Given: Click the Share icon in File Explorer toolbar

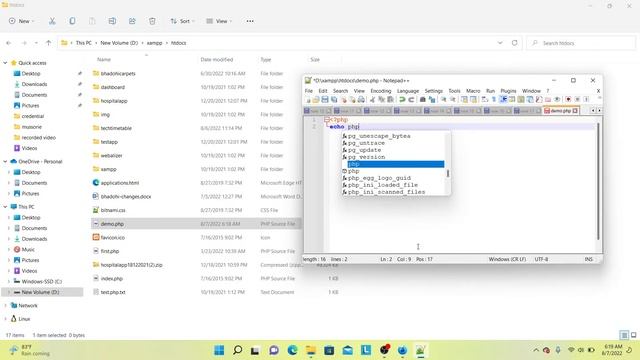Looking at the screenshot, I should [132, 21].
